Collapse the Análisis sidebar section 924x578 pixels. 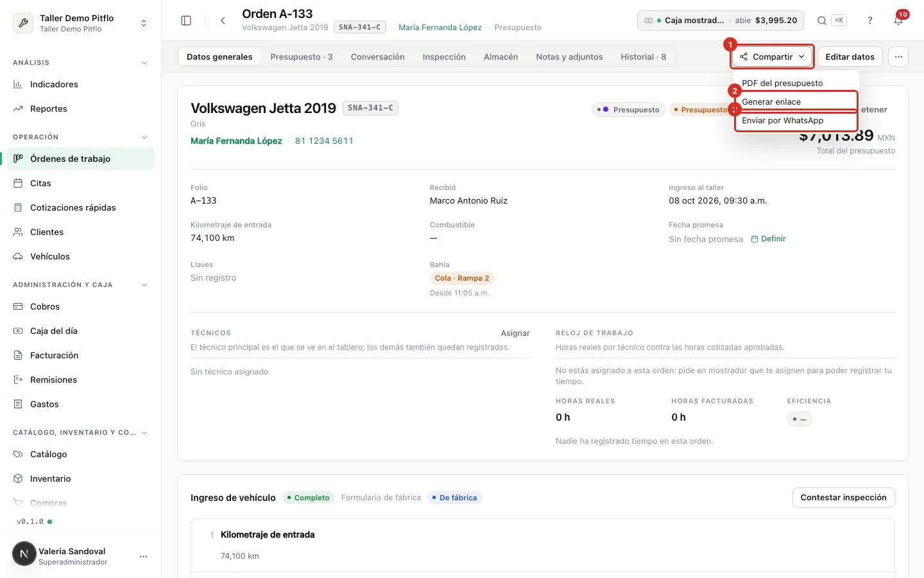tap(144, 63)
